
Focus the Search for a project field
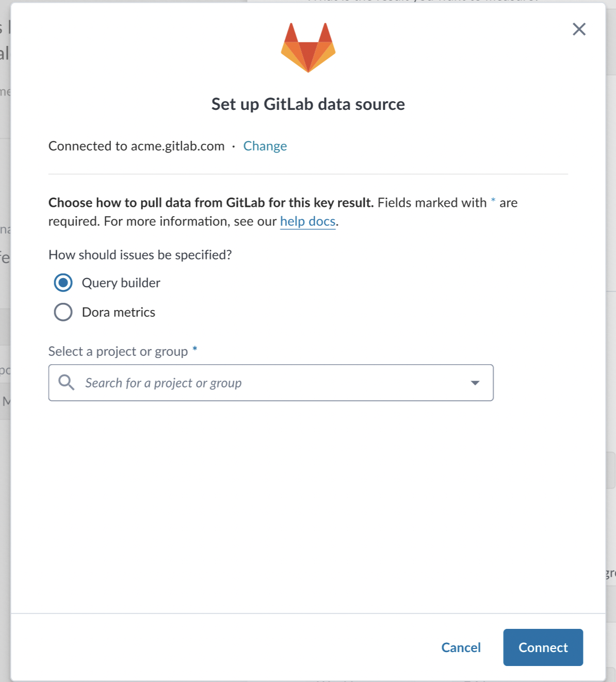click(271, 383)
